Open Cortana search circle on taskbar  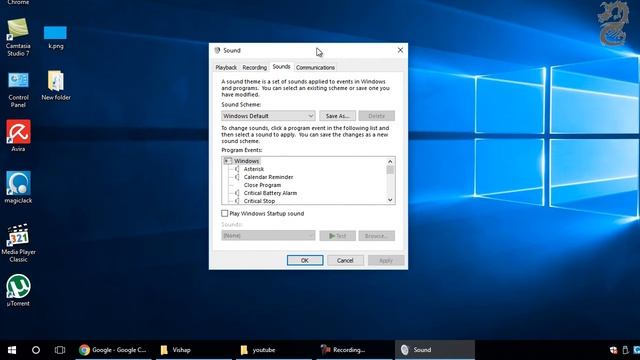click(x=36, y=350)
